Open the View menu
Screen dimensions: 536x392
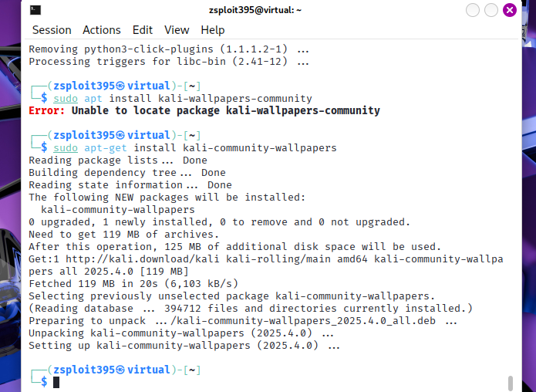[x=177, y=30]
